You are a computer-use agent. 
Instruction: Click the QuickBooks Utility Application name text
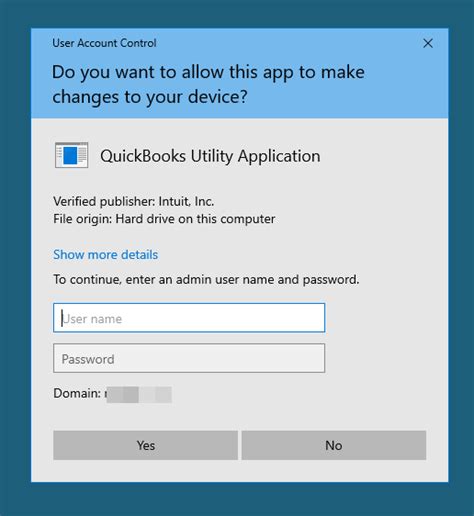[x=210, y=156]
